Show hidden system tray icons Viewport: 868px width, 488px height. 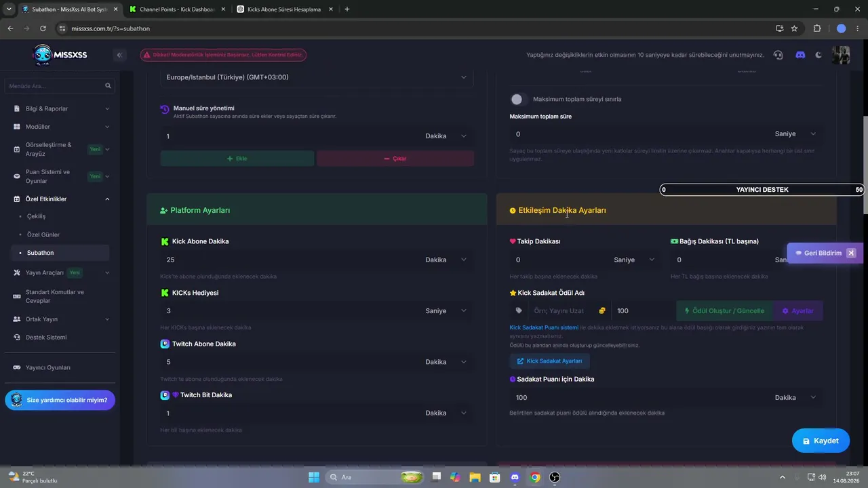pos(782,477)
